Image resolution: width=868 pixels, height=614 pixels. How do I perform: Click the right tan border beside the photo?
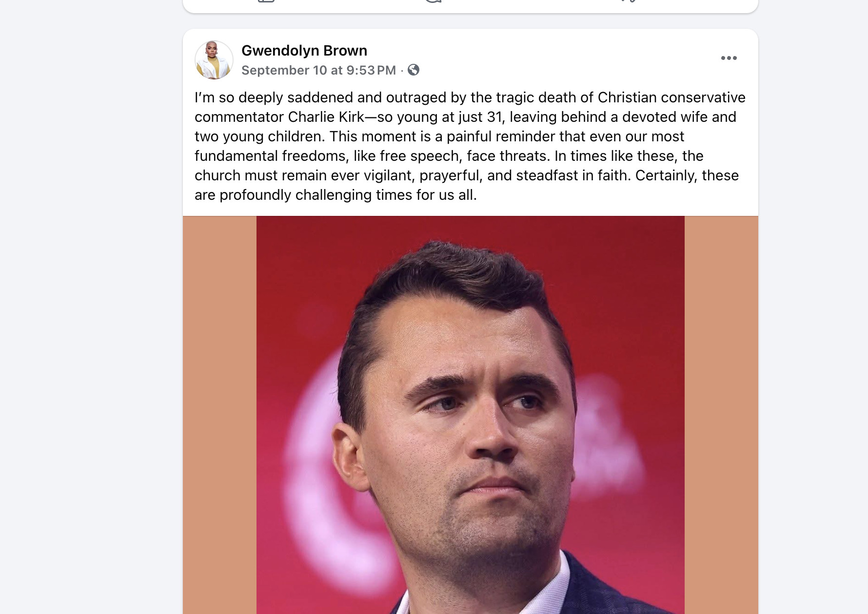(x=721, y=414)
